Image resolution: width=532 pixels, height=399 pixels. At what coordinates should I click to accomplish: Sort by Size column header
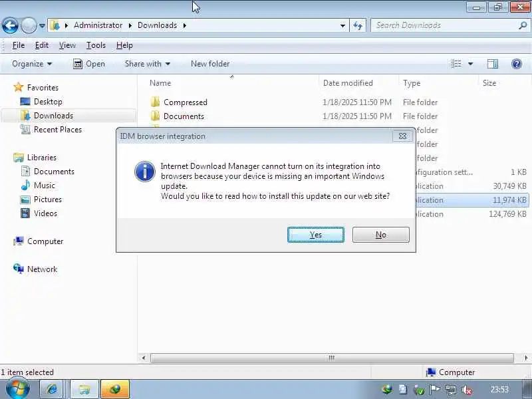pyautogui.click(x=489, y=83)
